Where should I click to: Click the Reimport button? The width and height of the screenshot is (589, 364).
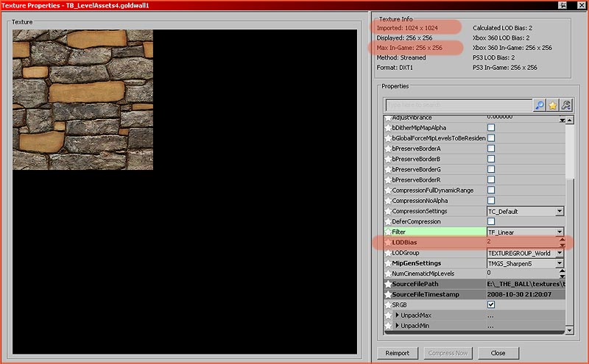click(x=397, y=353)
